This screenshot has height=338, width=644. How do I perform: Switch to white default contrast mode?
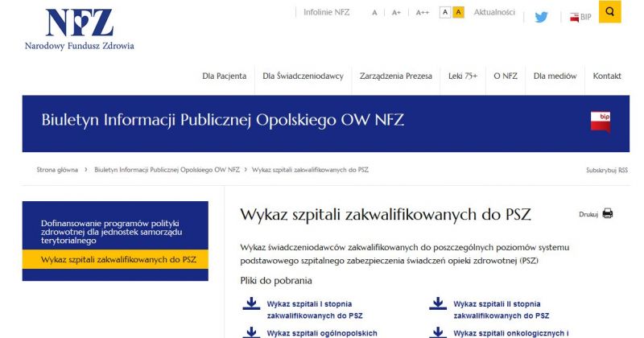point(445,12)
